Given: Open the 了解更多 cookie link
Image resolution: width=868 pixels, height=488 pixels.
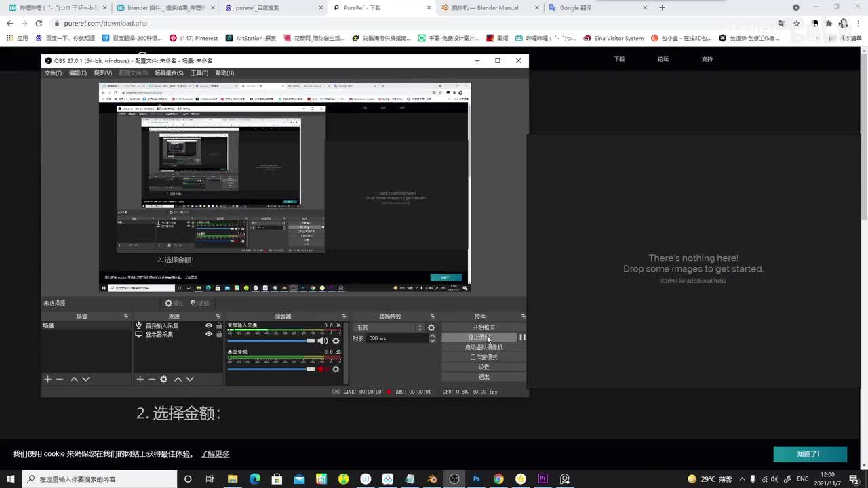Looking at the screenshot, I should point(215,454).
